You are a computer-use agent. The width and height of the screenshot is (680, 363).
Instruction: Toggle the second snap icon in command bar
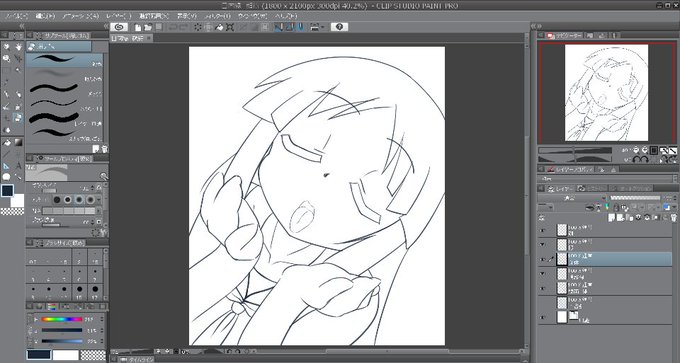(x=289, y=27)
